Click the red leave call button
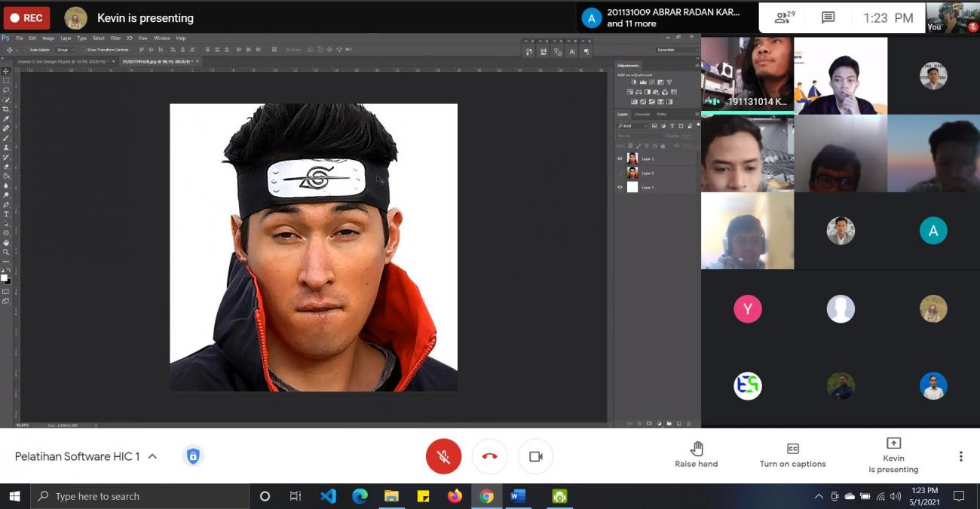Image resolution: width=980 pixels, height=509 pixels. click(x=489, y=457)
